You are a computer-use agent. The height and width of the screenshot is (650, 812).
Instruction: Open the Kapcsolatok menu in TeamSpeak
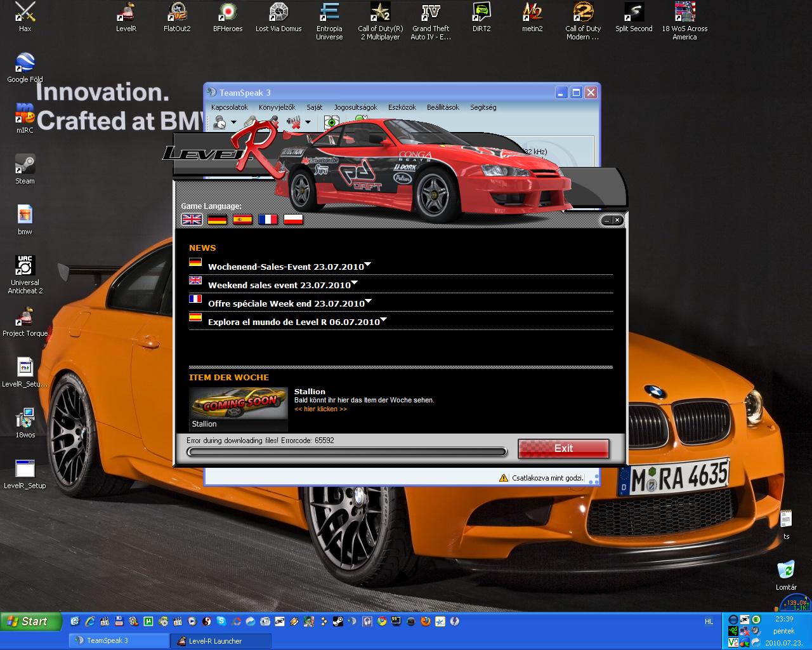coord(230,107)
